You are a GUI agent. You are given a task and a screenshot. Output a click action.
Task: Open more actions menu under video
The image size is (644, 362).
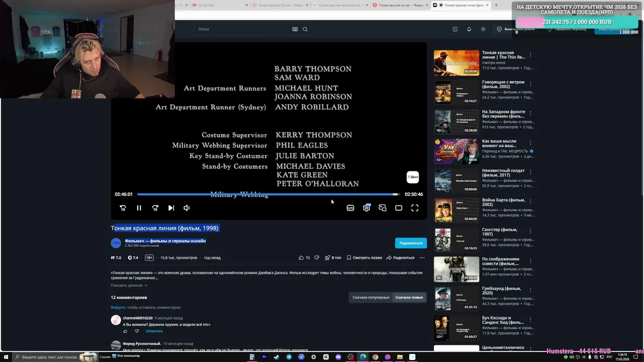point(422,257)
